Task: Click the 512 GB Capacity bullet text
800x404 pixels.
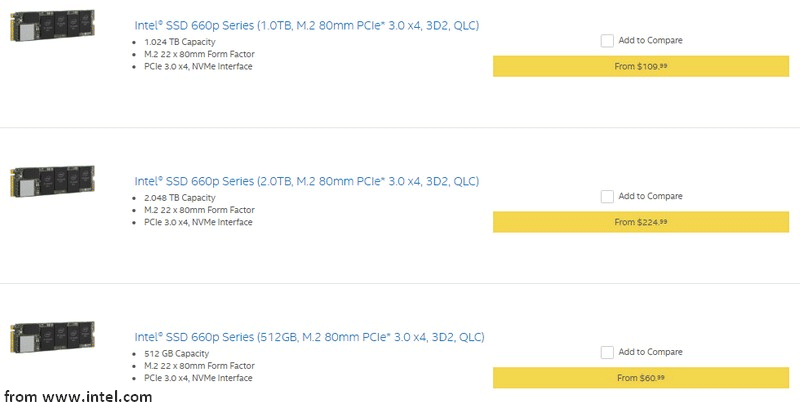Action: pos(177,354)
